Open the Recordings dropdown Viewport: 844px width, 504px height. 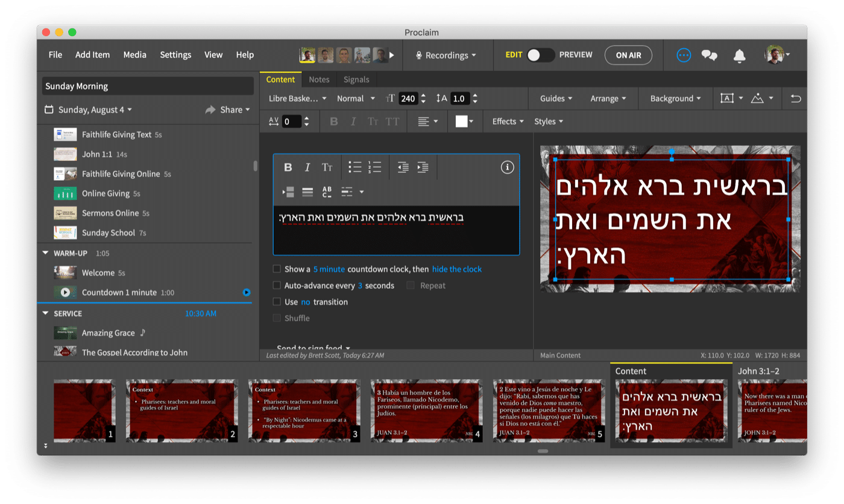click(446, 55)
